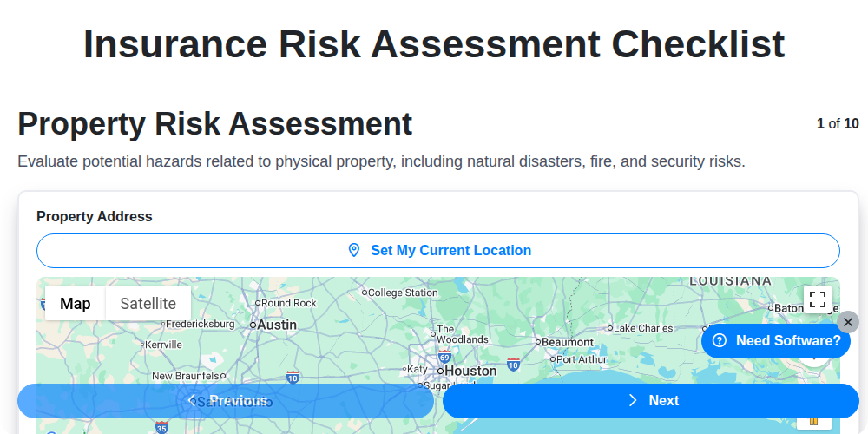
Task: Click Kerrville label on map
Action: pyautogui.click(x=163, y=345)
